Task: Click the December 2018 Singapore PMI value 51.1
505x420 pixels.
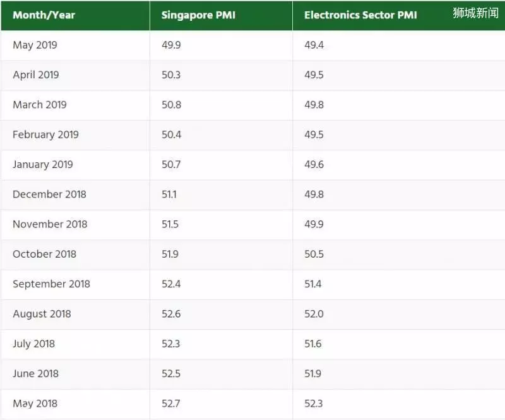Action: point(169,195)
